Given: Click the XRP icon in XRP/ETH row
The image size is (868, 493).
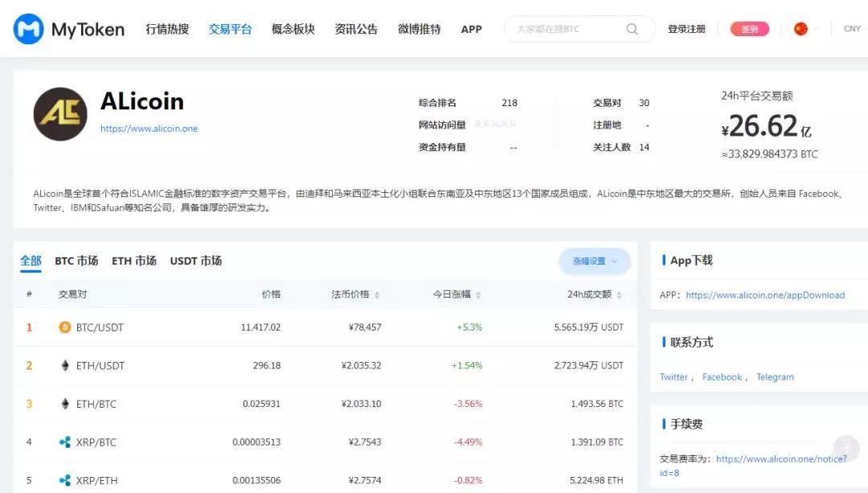Looking at the screenshot, I should point(65,480).
